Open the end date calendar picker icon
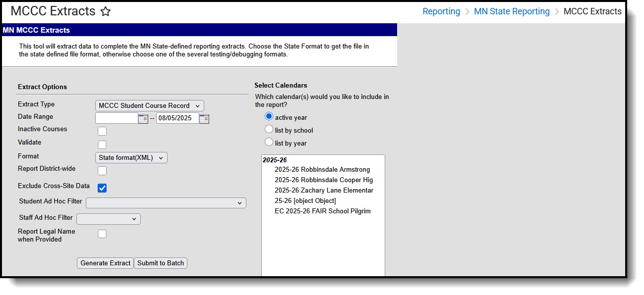The image size is (644, 295). 204,118
